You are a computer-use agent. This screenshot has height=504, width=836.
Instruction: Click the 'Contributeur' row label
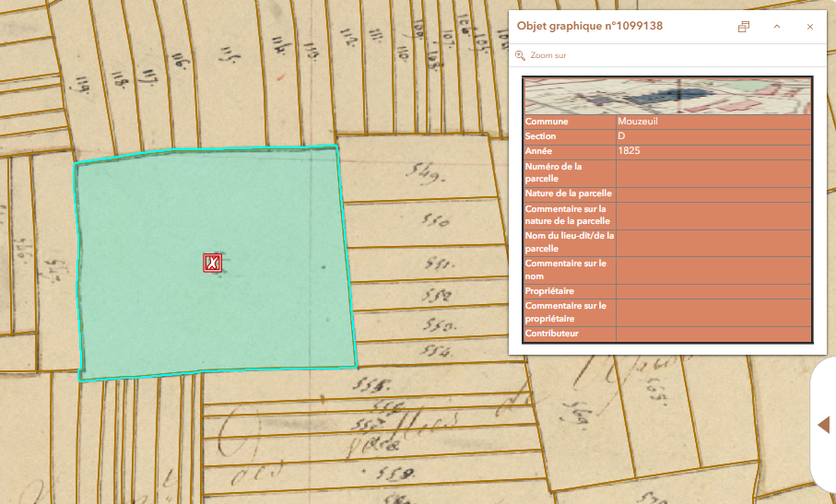coord(552,334)
